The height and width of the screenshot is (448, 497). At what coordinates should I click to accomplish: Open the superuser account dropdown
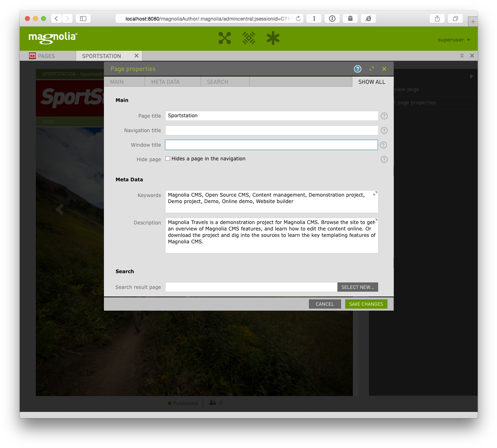tap(454, 40)
